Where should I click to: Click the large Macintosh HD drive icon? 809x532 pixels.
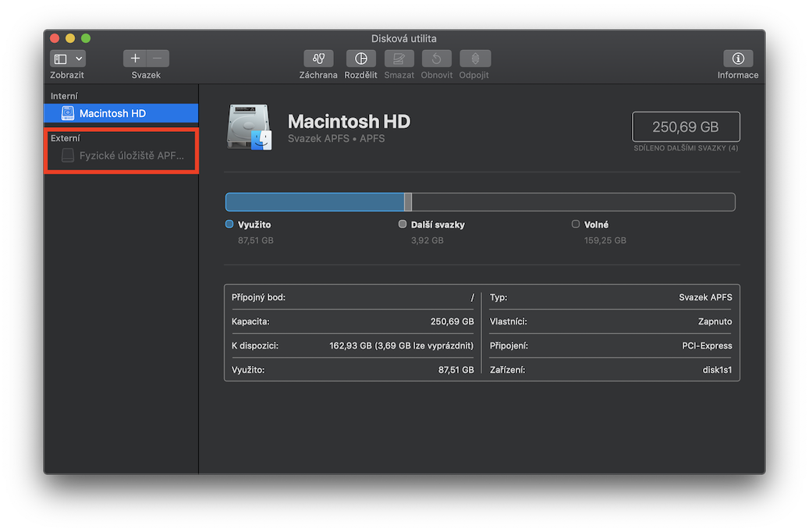(x=250, y=127)
